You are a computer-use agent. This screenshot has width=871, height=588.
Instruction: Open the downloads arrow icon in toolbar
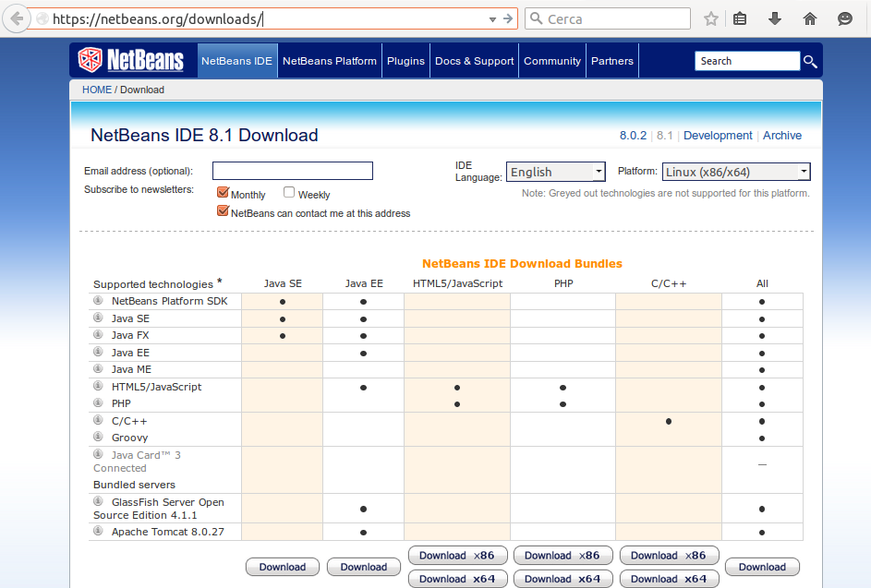[x=775, y=19]
